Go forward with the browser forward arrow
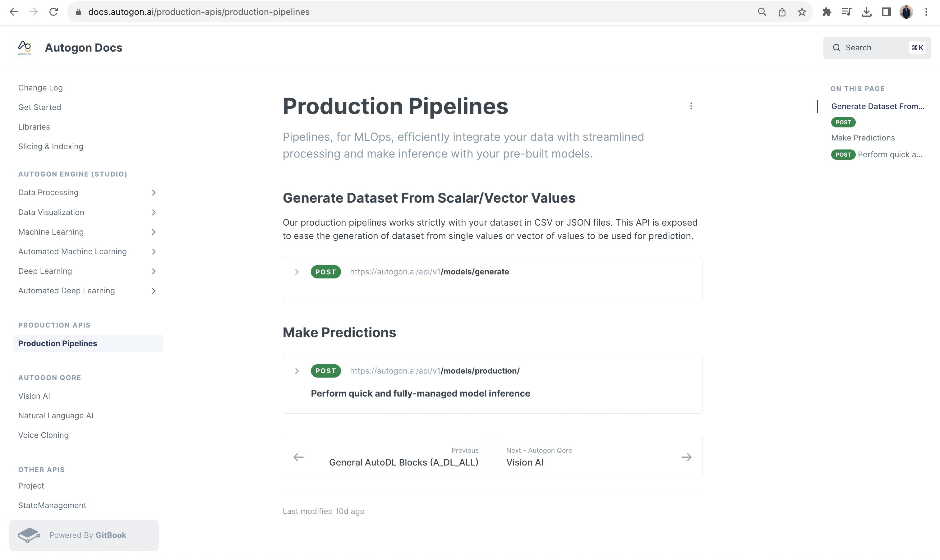940x560 pixels. click(34, 12)
